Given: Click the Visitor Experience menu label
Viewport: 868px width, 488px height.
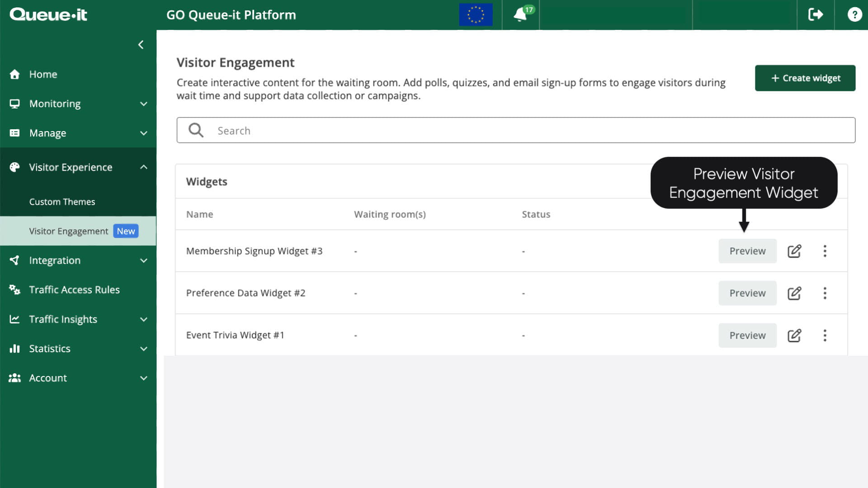Looking at the screenshot, I should (x=71, y=167).
